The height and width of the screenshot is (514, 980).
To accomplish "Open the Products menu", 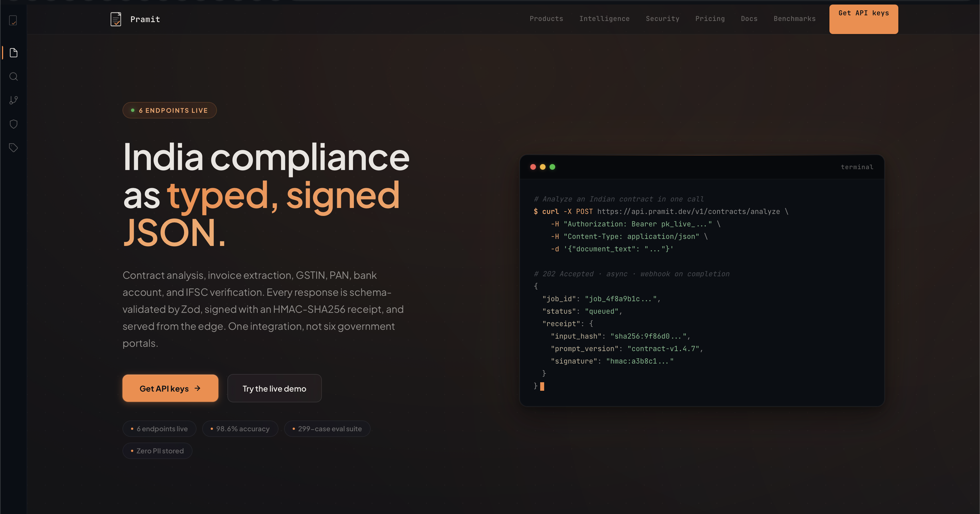I will [546, 19].
